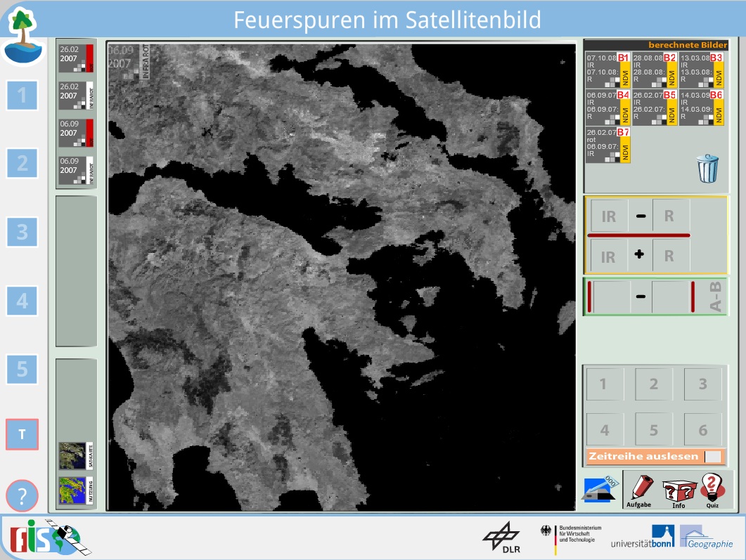Toggle the Zeitreihe auslesen checkbox

tap(713, 457)
